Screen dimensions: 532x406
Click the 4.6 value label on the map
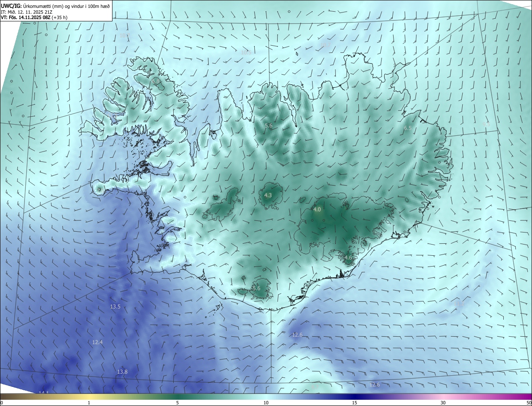tap(348, 257)
